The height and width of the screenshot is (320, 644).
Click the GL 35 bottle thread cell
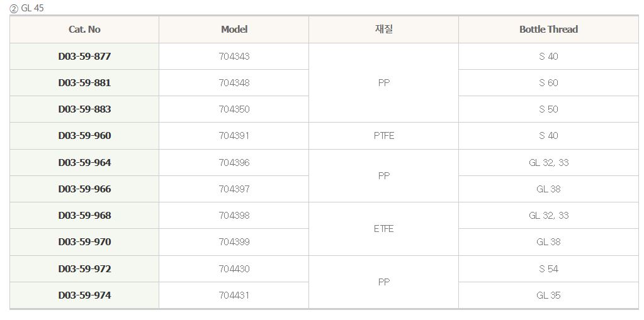pos(548,295)
